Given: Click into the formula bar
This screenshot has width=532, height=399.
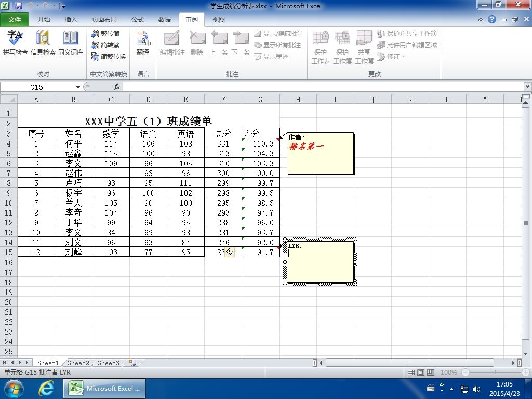Looking at the screenshot, I should click(x=324, y=87).
